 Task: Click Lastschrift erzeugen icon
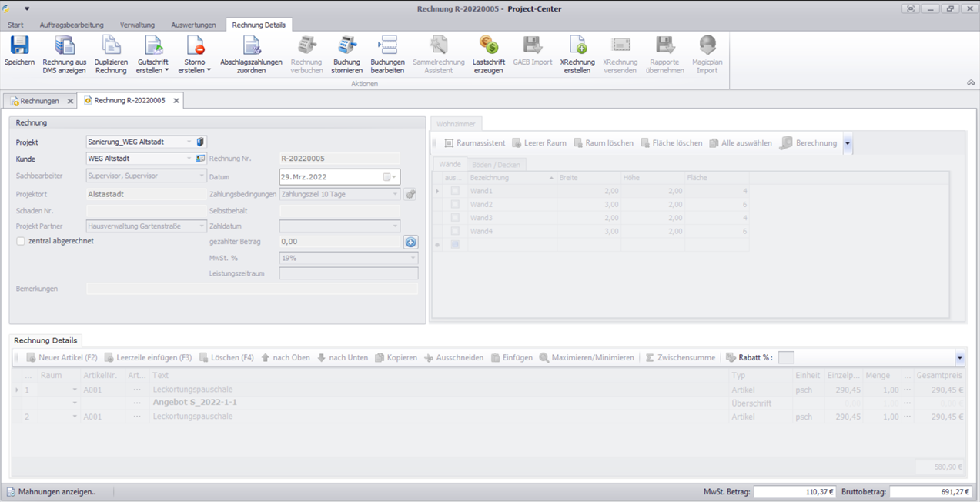point(488,46)
